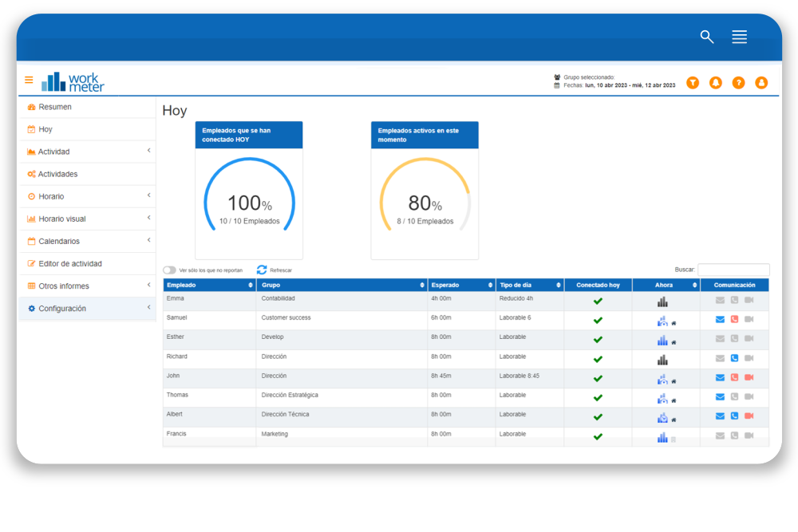This screenshot has width=798, height=532.
Task: Open user profile icon
Action: click(x=761, y=82)
